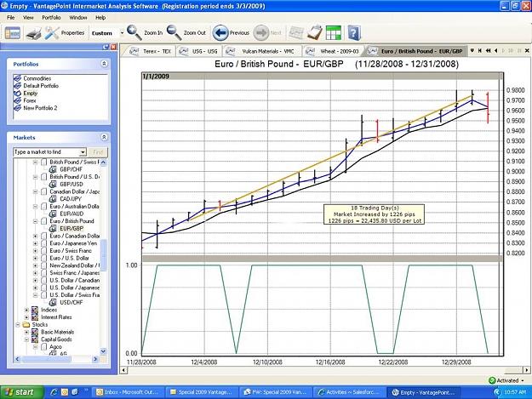Select the Commodities portfolio icon

17,78
